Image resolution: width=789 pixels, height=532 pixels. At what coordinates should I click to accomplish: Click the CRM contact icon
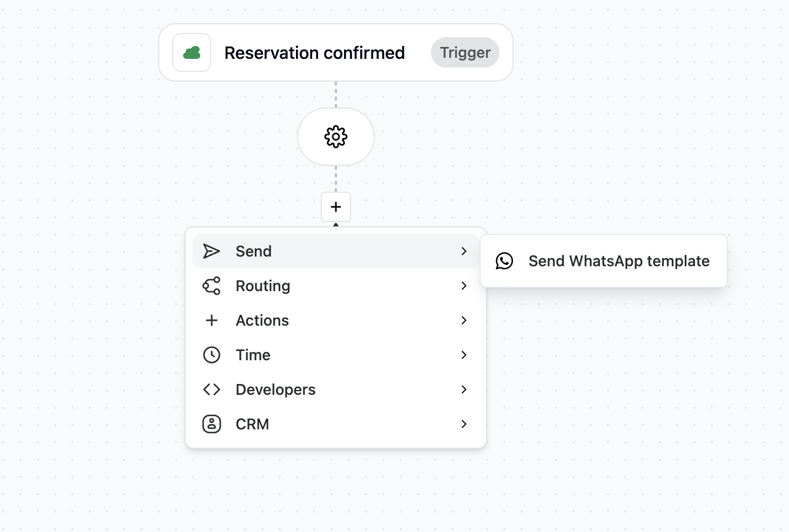pos(212,424)
